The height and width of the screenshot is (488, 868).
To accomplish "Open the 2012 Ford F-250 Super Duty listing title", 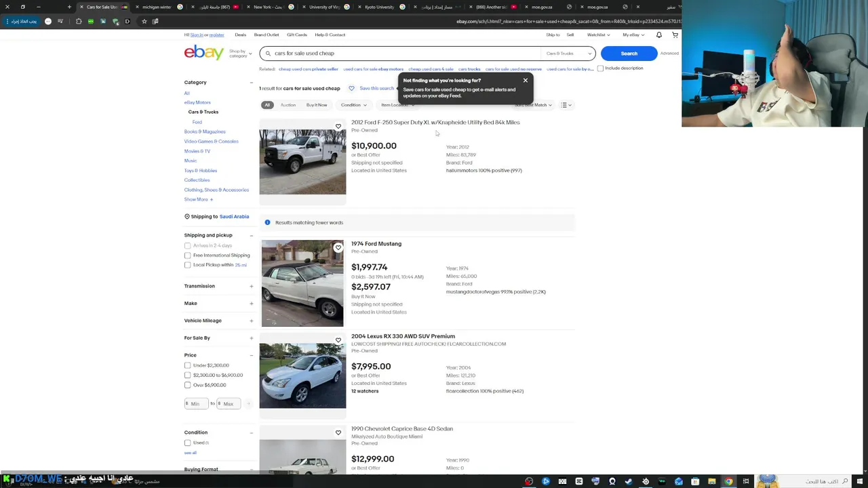I will click(x=435, y=123).
